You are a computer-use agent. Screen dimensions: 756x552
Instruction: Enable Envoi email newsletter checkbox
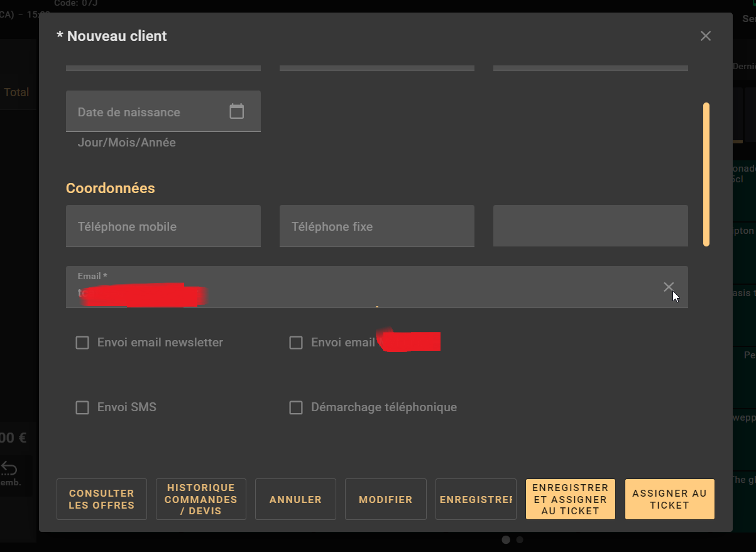82,343
